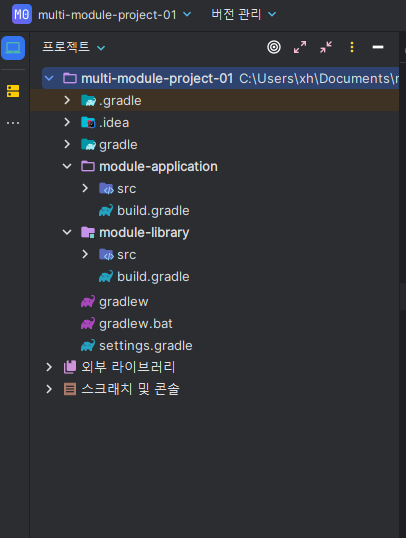Viewport: 406px width, 538px height.
Task: Click the module-application folder icon
Action: (x=88, y=166)
